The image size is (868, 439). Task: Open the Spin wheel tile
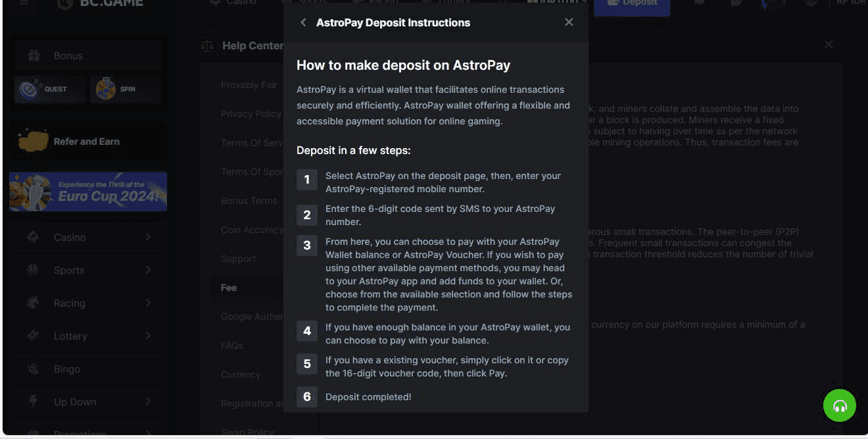126,89
